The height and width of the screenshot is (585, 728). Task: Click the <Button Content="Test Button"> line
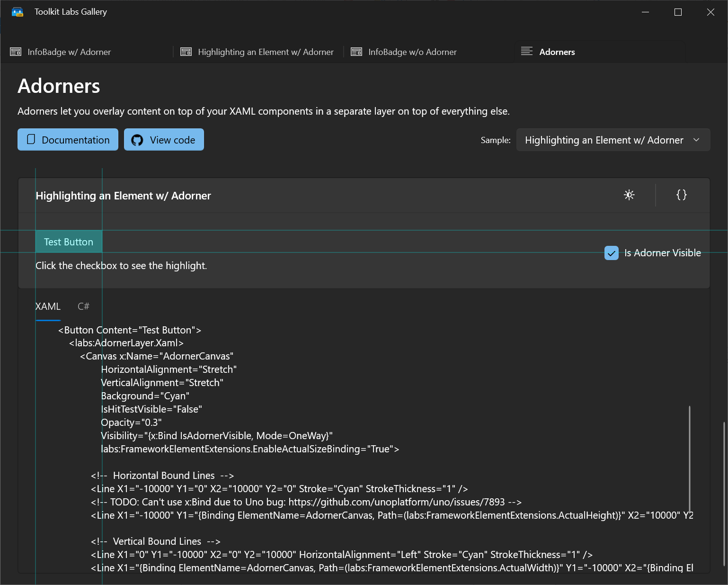coord(130,330)
